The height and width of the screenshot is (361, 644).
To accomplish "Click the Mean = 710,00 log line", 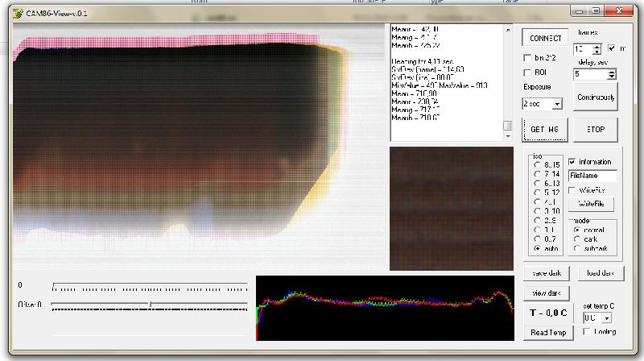I will click(x=414, y=93).
